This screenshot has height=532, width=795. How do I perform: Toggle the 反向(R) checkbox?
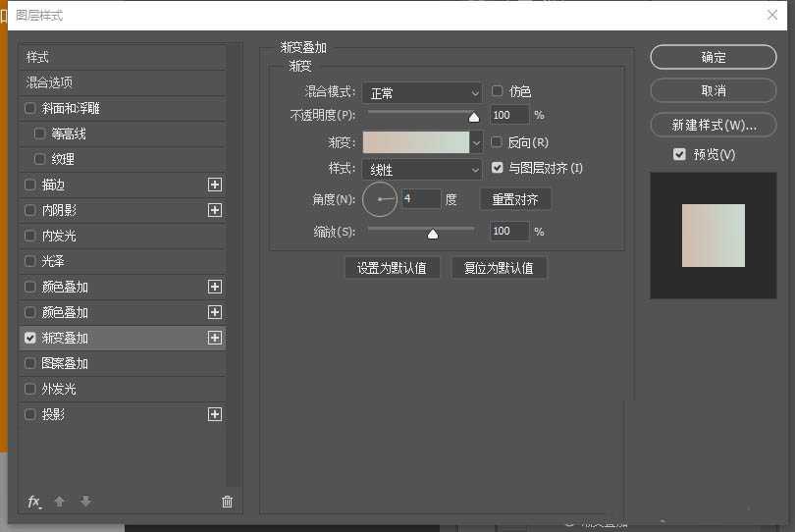[498, 142]
